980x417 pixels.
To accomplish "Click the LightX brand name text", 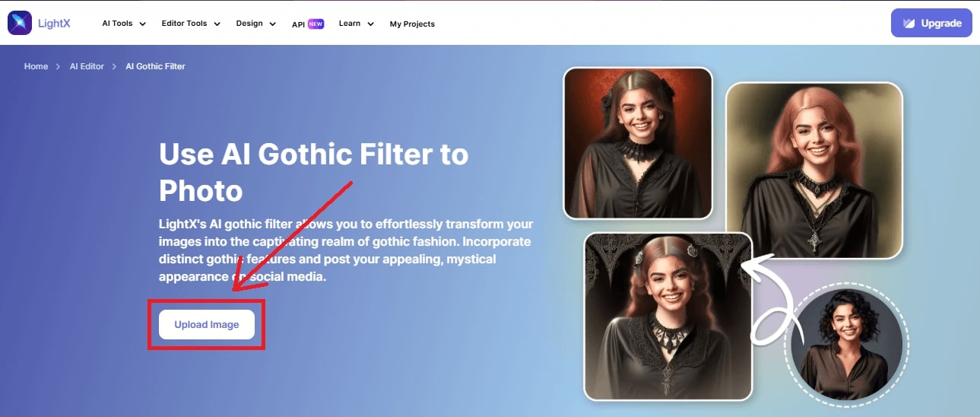I will coord(54,24).
